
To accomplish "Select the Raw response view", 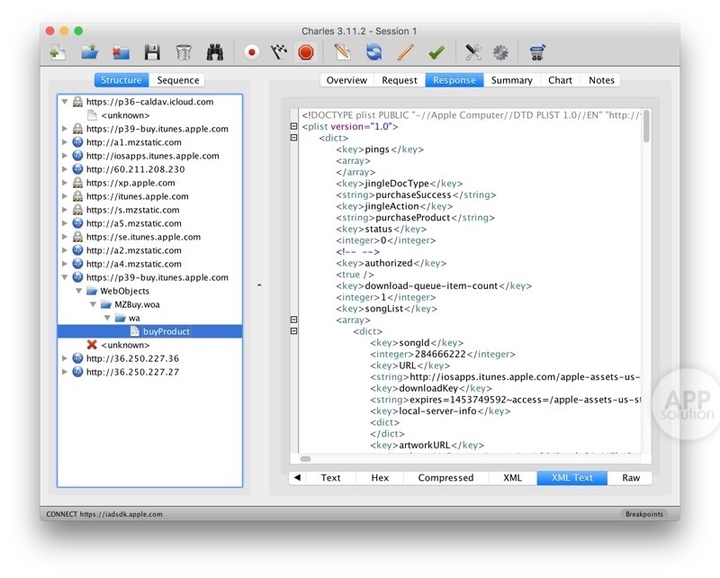I will pos(630,478).
